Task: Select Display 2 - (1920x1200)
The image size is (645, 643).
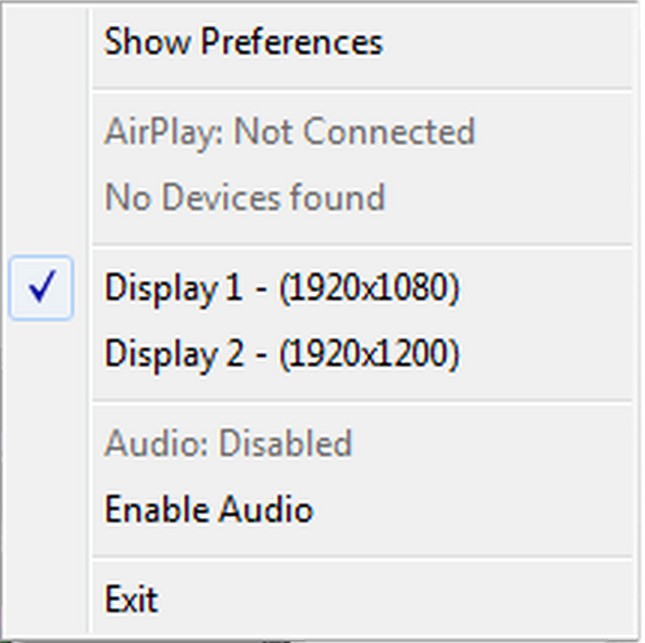Action: click(281, 354)
